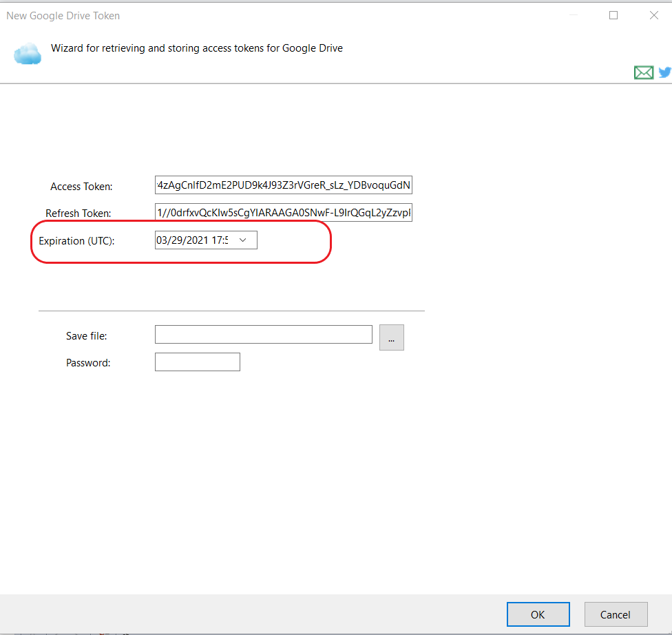Focus the Refresh Token text field

click(283, 212)
